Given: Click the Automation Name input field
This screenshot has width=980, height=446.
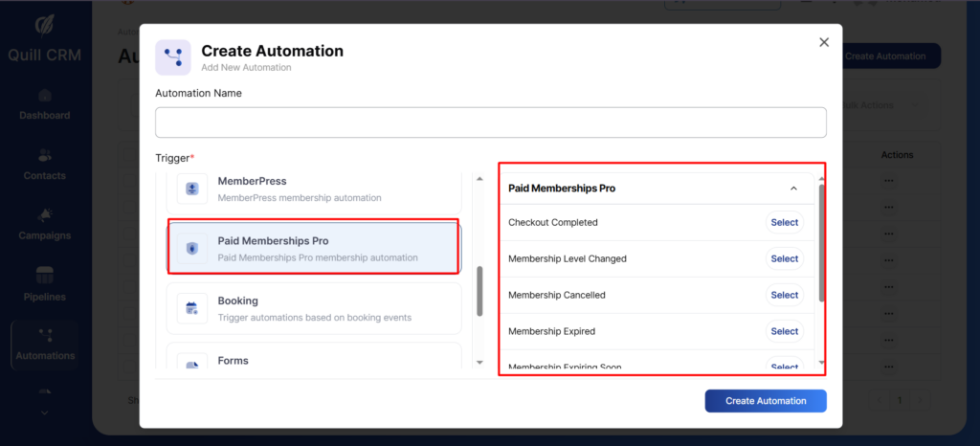Looking at the screenshot, I should [490, 123].
